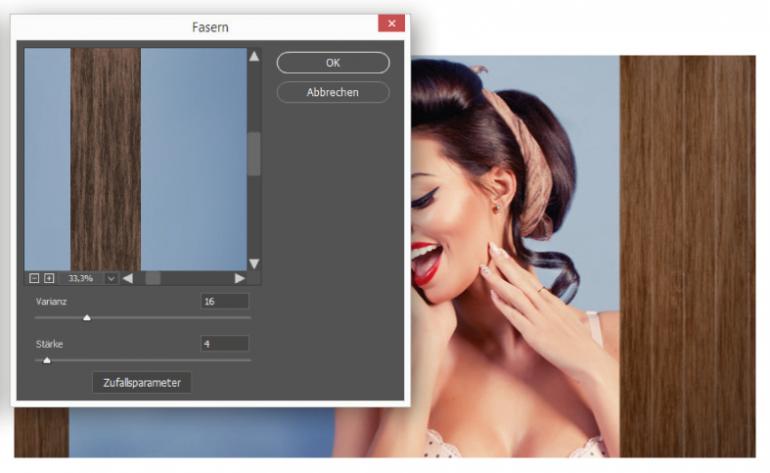Click the horizontal preview scrollbar thumb

point(153,278)
